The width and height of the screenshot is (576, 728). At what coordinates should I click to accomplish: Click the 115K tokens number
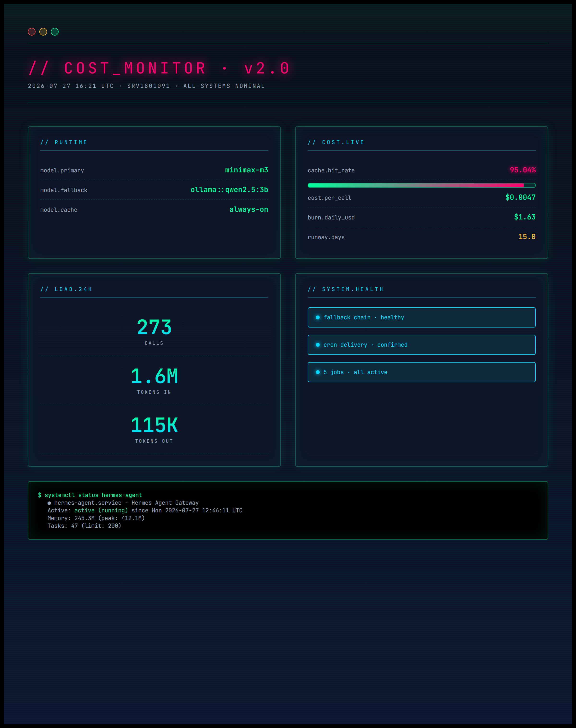[x=155, y=425]
